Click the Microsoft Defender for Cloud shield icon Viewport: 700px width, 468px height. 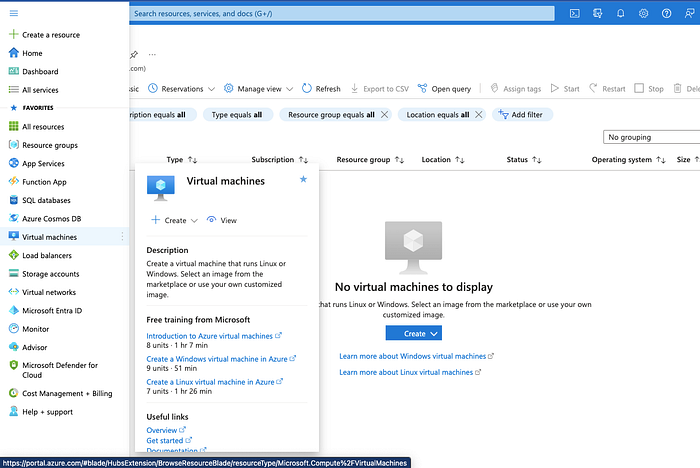14,365
